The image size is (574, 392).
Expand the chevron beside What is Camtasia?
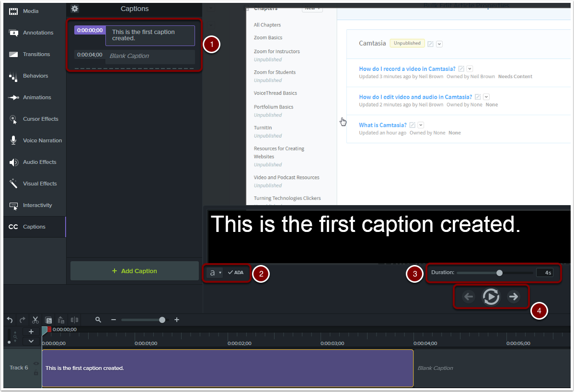[x=421, y=125]
